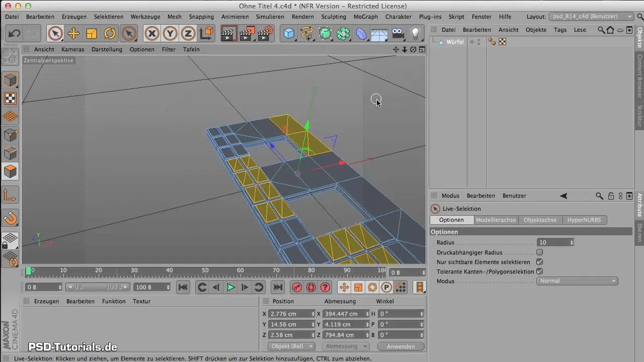The width and height of the screenshot is (644, 362).
Task: Select the Move tool
Action: click(73, 34)
